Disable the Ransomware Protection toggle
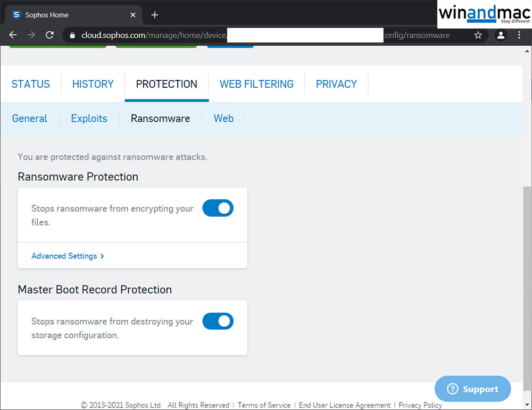This screenshot has height=410, width=532. (218, 208)
